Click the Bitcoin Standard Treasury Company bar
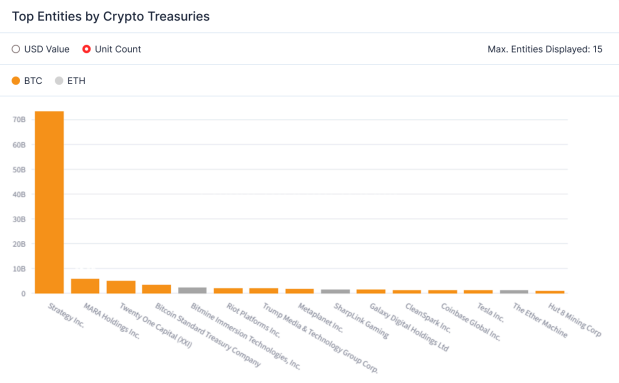619x383 pixels. pyautogui.click(x=156, y=289)
